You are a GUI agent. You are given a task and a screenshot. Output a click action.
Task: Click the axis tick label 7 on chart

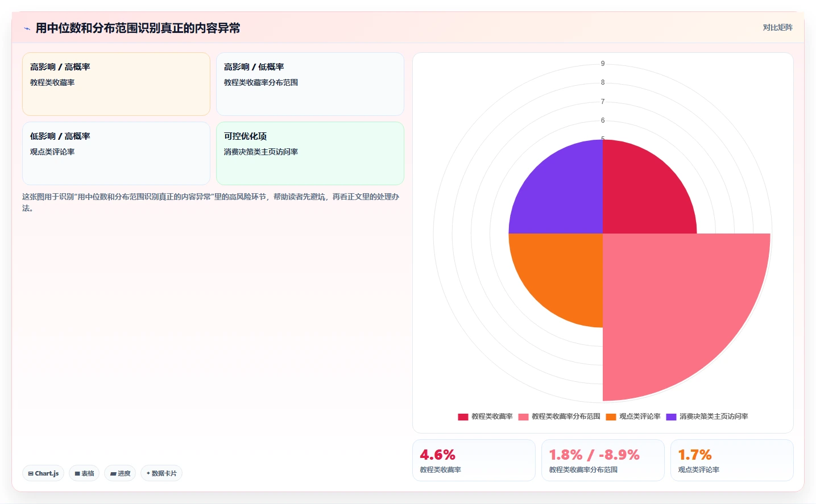pyautogui.click(x=603, y=102)
